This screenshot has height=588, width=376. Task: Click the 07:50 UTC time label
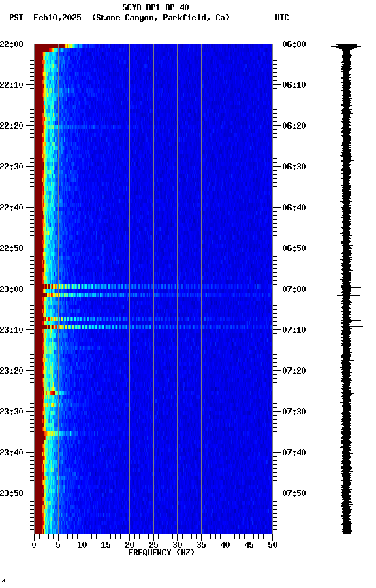[x=294, y=494]
